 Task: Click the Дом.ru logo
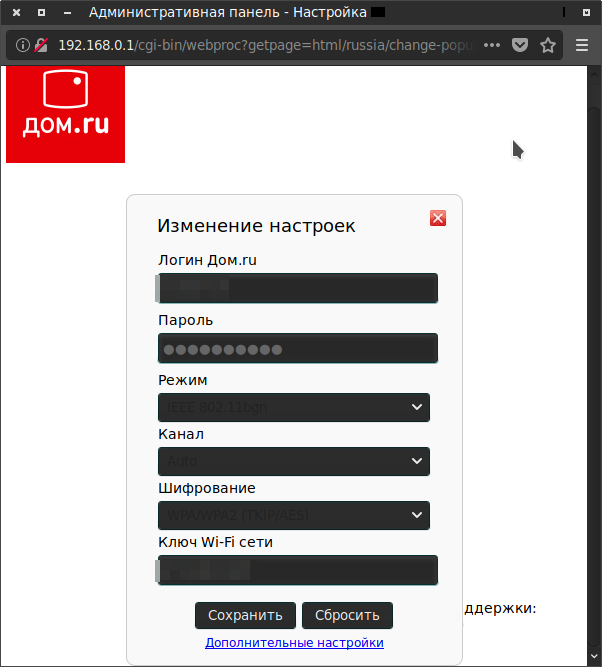[x=65, y=114]
